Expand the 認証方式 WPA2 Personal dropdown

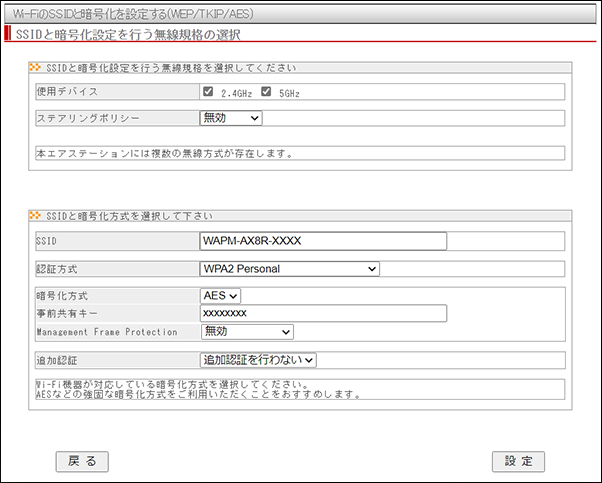(290, 268)
